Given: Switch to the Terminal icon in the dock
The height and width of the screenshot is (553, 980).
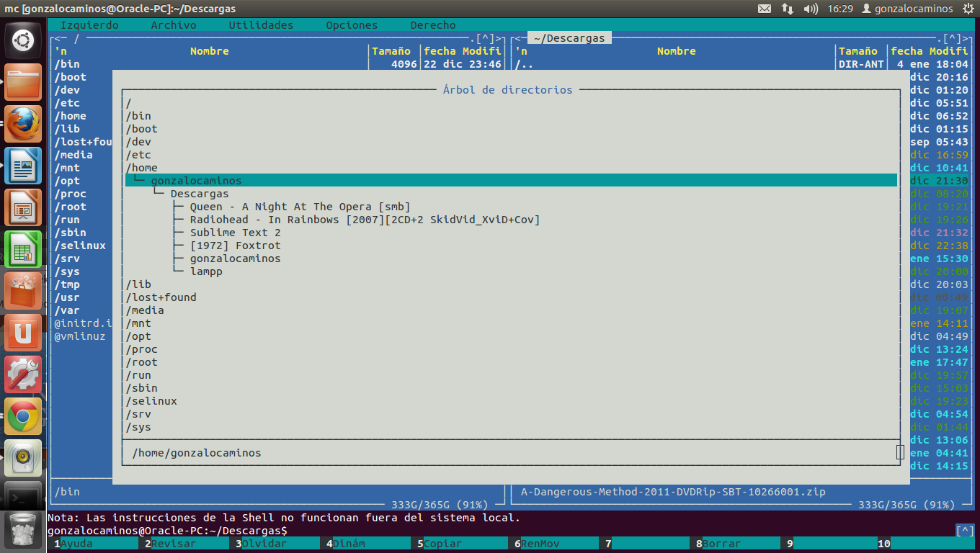Looking at the screenshot, I should click(23, 495).
